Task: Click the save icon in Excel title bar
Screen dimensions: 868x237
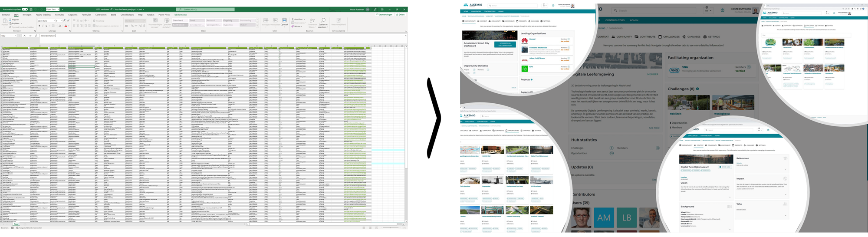Action: tap(31, 9)
